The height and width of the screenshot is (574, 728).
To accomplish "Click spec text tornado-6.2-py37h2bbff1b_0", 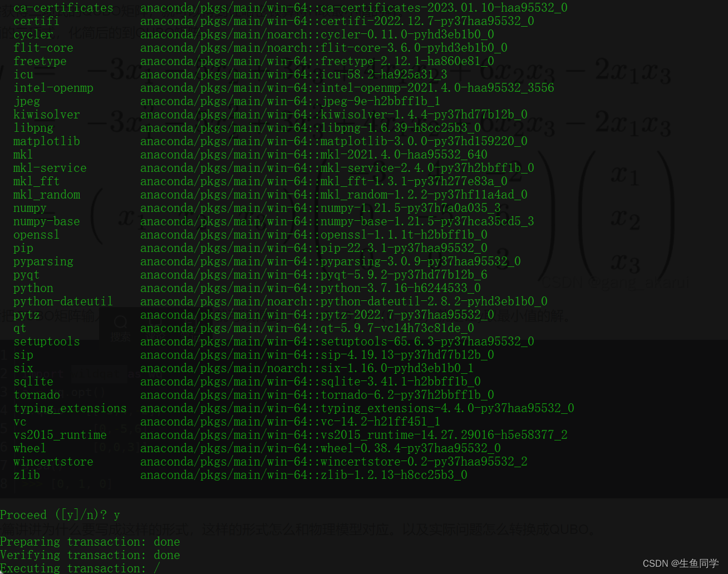I will point(407,395).
